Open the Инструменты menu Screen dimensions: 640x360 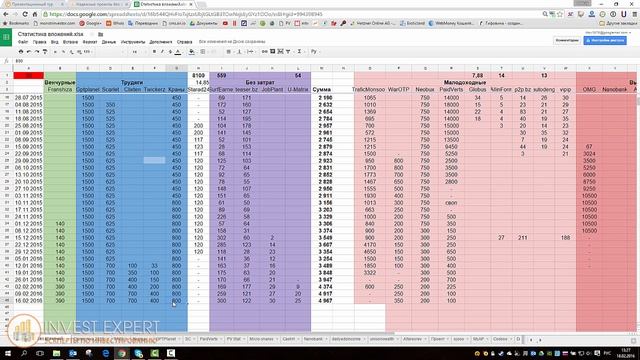(x=133, y=42)
